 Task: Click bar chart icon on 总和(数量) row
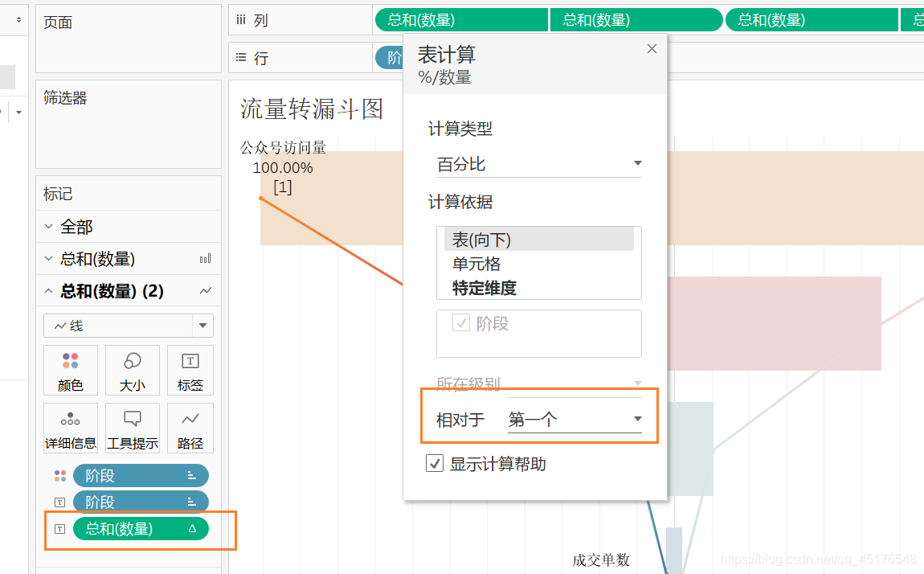tap(205, 259)
